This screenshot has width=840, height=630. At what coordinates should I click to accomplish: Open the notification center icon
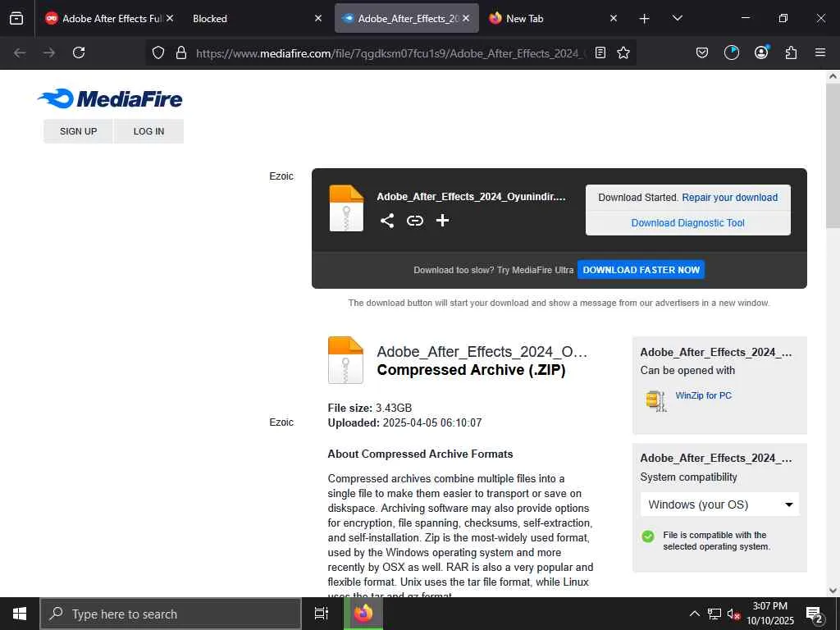[x=815, y=614]
